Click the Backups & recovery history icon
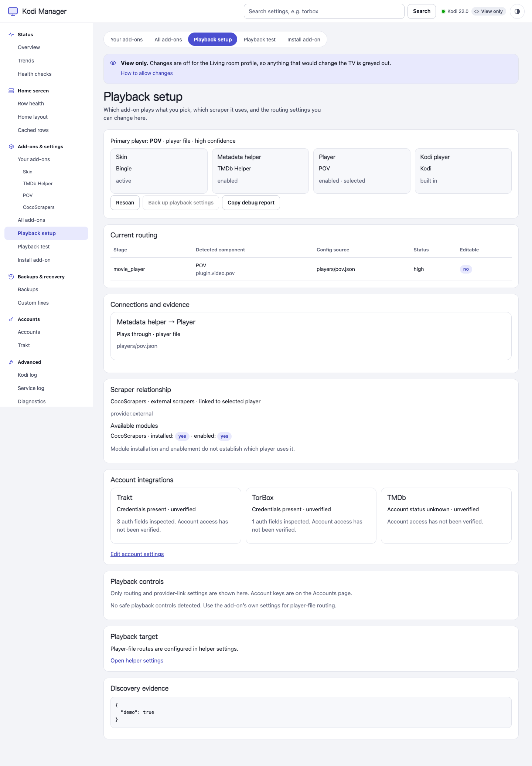 [x=11, y=277]
